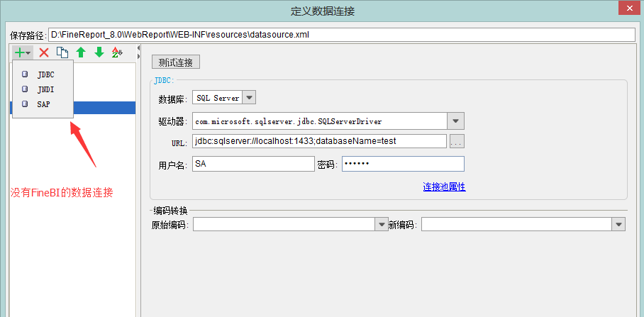Click the URL field with jdbc:sqlserver address
644x317 pixels.
click(319, 141)
